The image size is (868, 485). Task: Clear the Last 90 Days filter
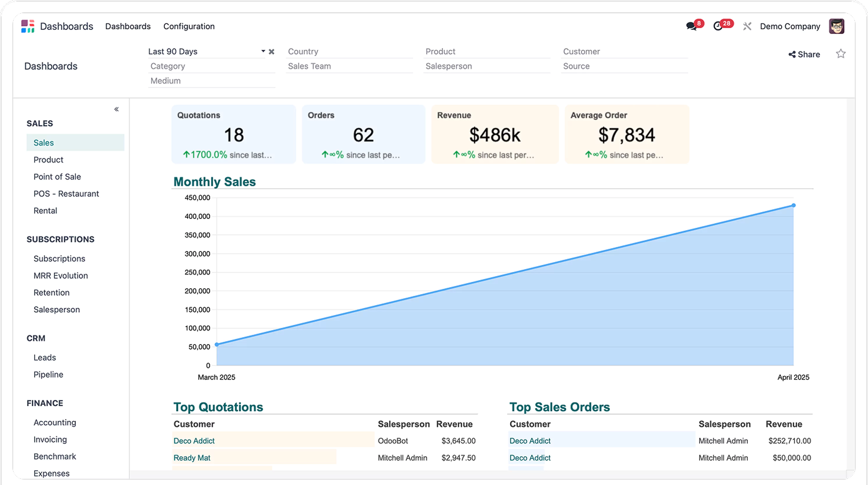272,51
